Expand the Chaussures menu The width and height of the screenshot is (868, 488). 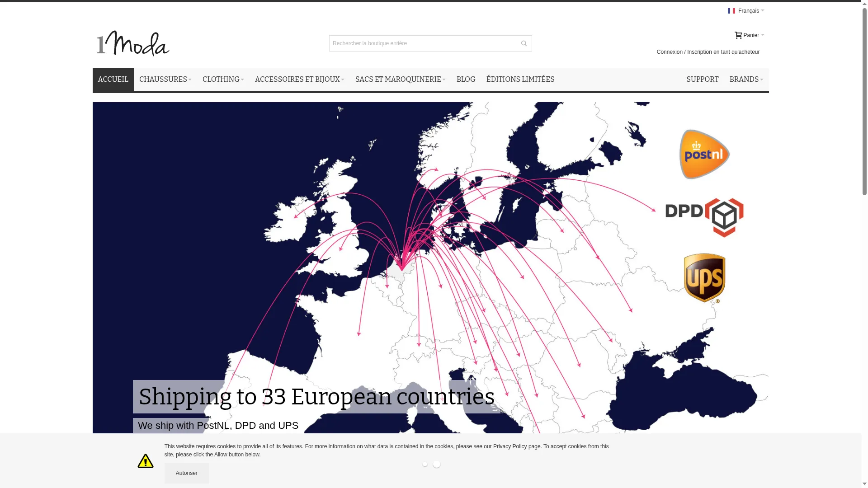coord(165,80)
